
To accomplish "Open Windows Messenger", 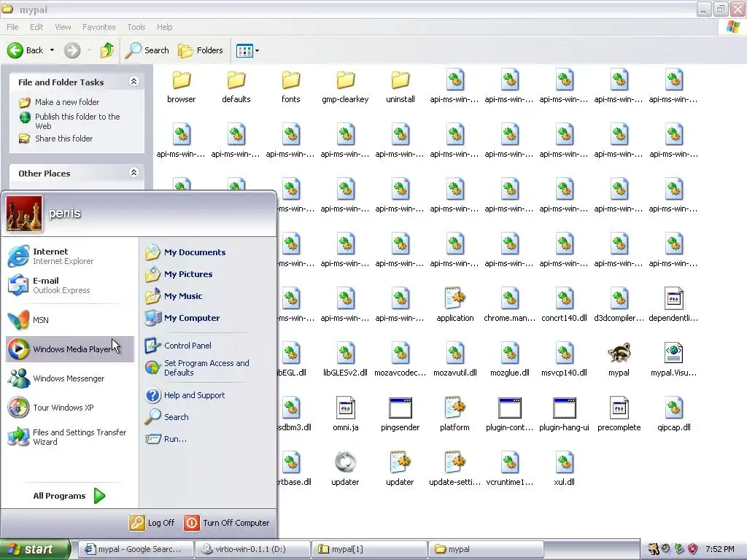I will (69, 378).
